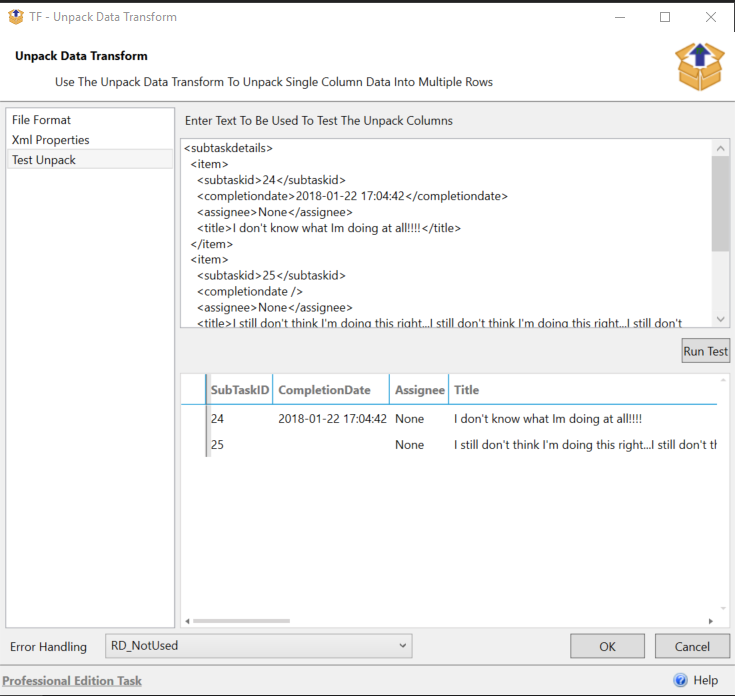The image size is (735, 696).
Task: Click the app icon in the title bar
Action: (15, 17)
